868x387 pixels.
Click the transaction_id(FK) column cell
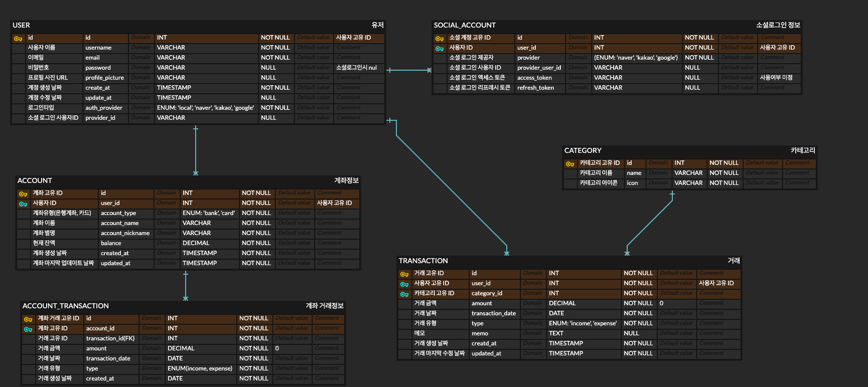[x=111, y=338]
